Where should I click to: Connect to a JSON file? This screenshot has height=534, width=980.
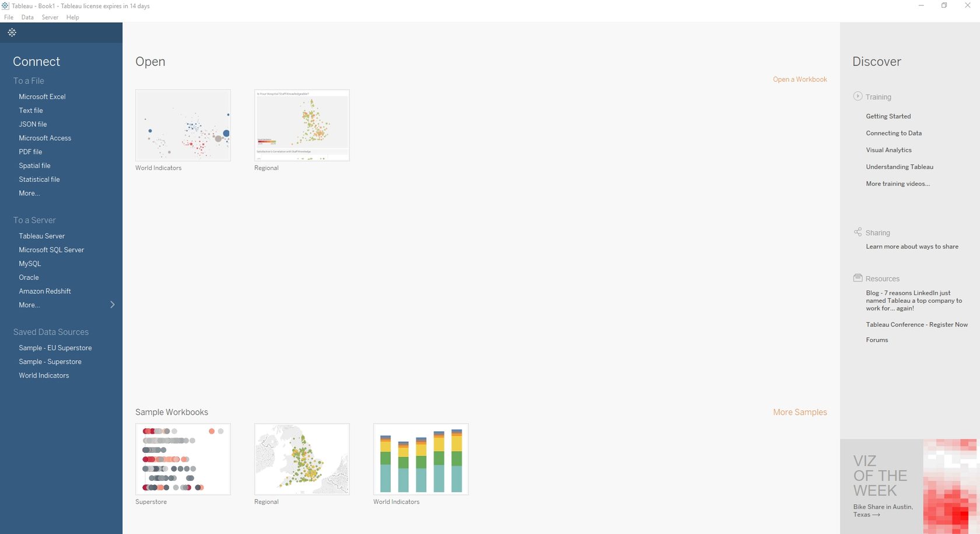click(x=33, y=124)
